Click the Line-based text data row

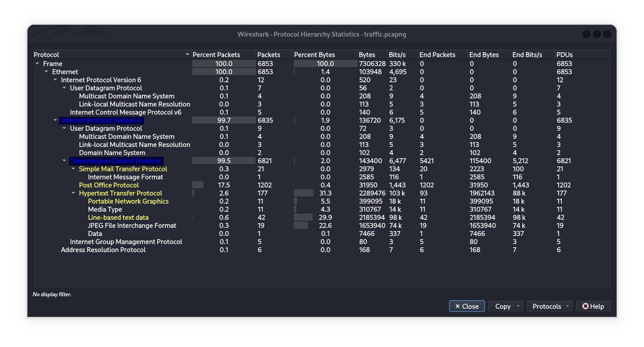point(118,218)
